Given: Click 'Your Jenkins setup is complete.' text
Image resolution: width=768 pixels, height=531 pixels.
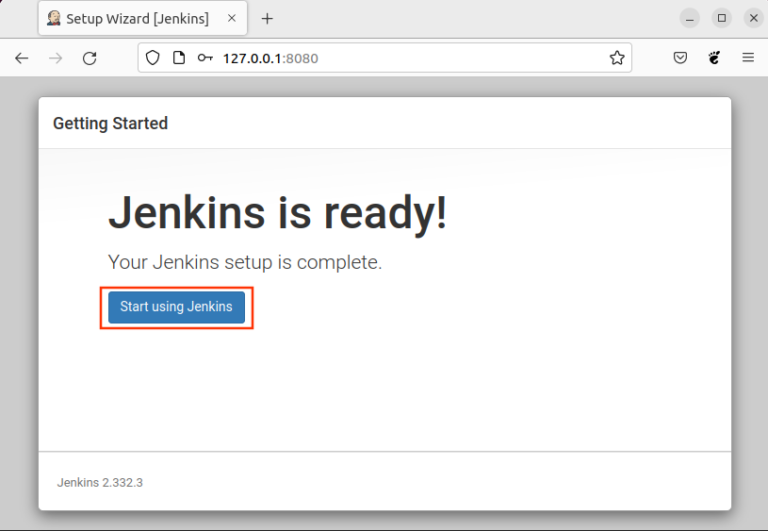Looking at the screenshot, I should coord(245,262).
